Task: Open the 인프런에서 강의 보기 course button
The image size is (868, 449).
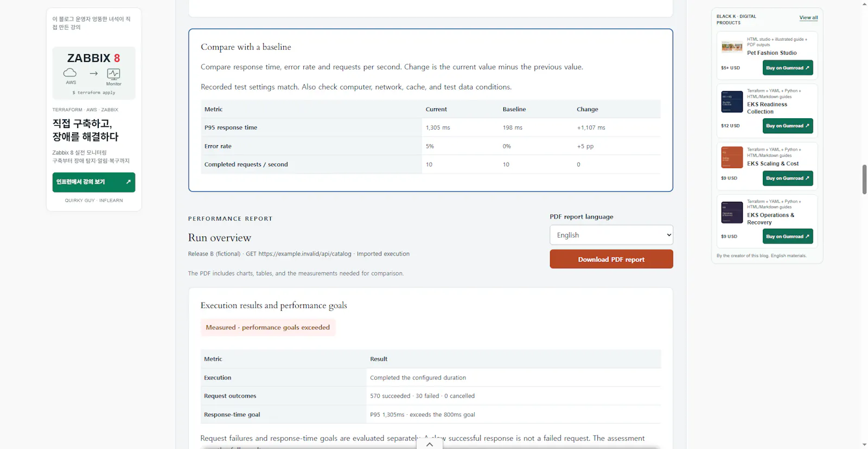Action: (x=94, y=182)
